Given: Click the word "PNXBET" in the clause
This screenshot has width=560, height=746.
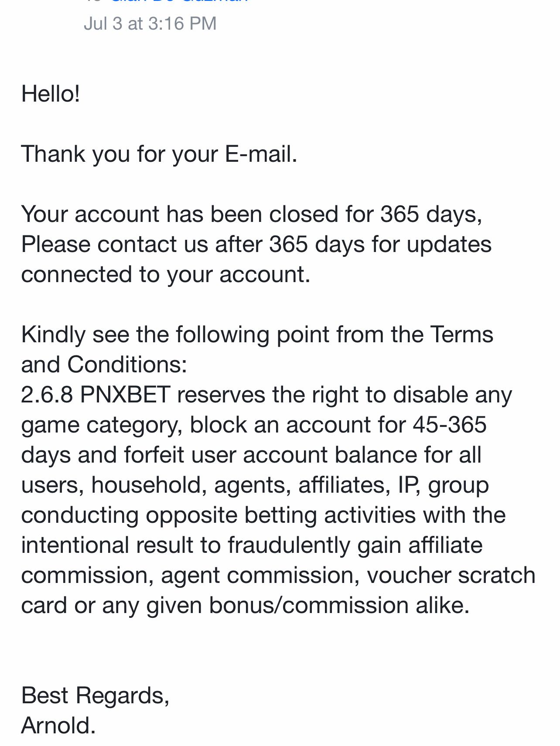Looking at the screenshot, I should [125, 395].
